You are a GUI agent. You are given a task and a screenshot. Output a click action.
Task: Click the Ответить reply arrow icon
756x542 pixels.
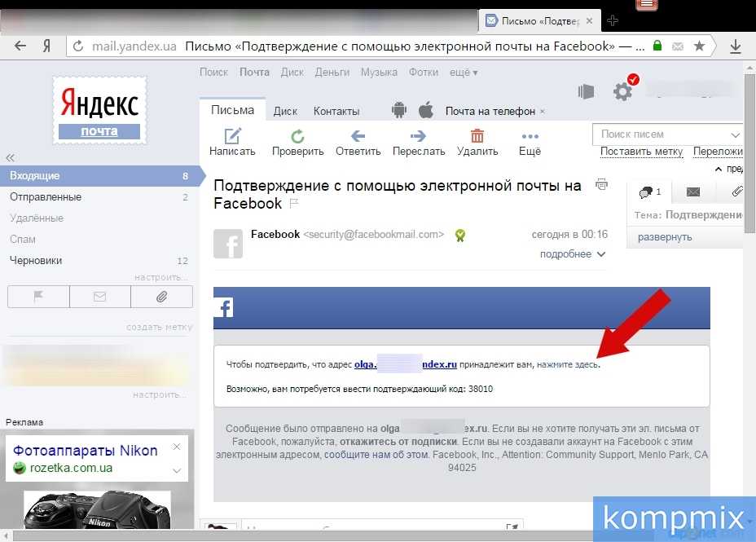click(358, 136)
